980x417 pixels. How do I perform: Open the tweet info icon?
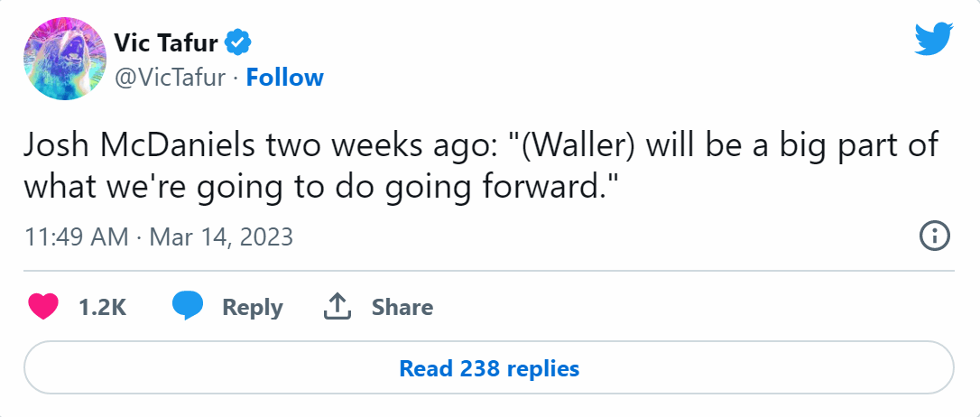click(933, 236)
